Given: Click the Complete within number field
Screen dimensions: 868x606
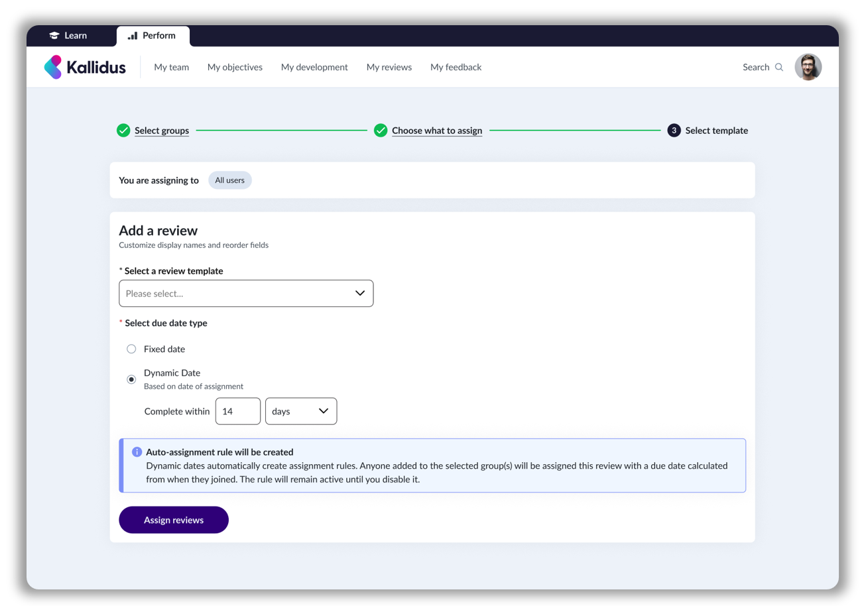Looking at the screenshot, I should coord(238,411).
